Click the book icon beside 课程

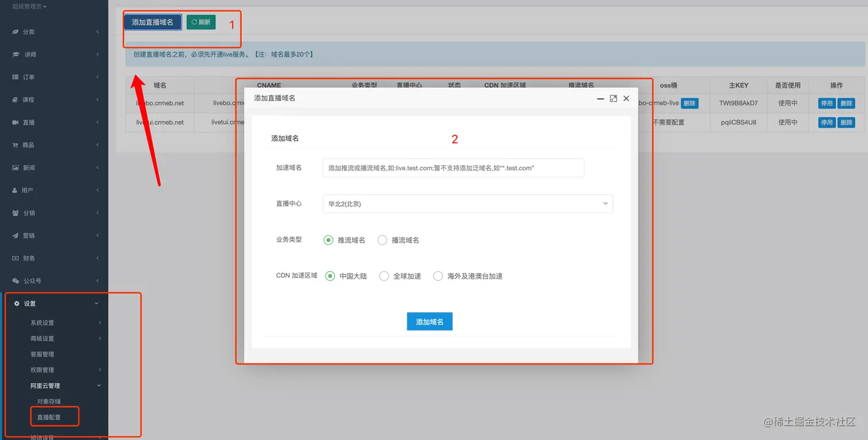[15, 100]
